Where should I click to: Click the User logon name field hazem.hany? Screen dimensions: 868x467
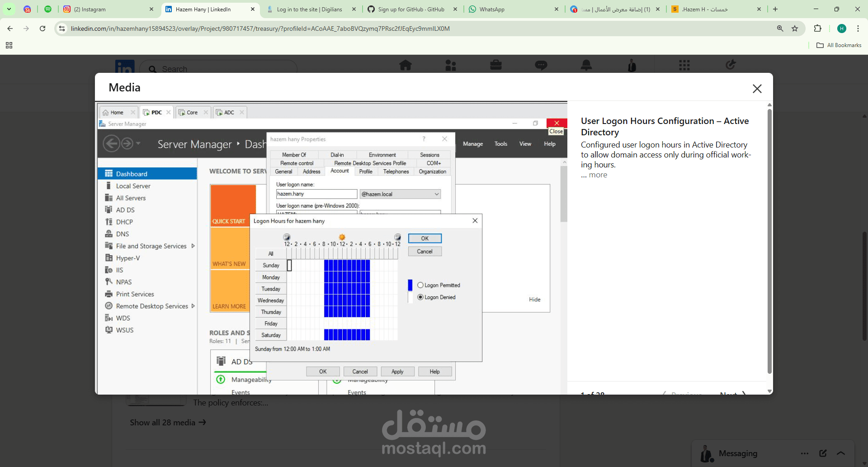pos(316,194)
